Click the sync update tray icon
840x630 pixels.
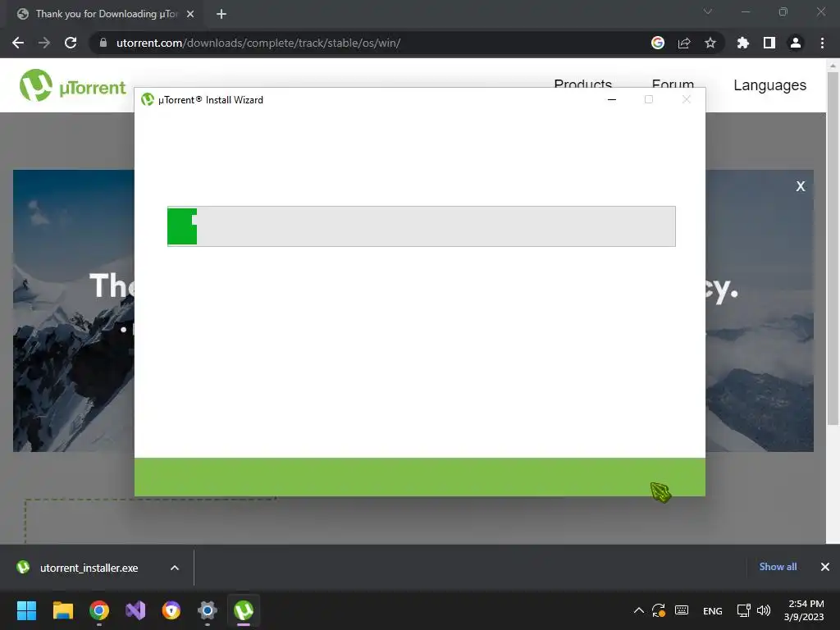coord(659,610)
